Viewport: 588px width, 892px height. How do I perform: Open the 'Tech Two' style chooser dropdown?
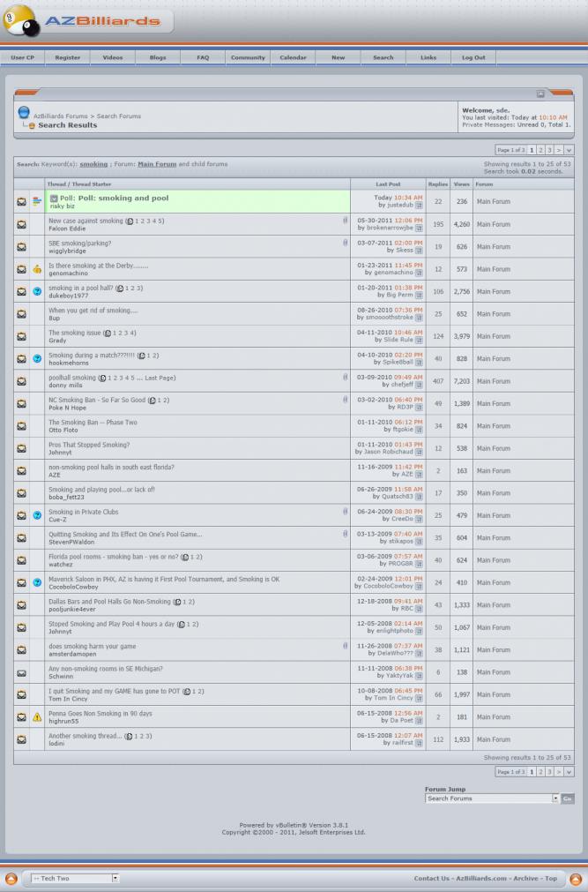point(115,879)
